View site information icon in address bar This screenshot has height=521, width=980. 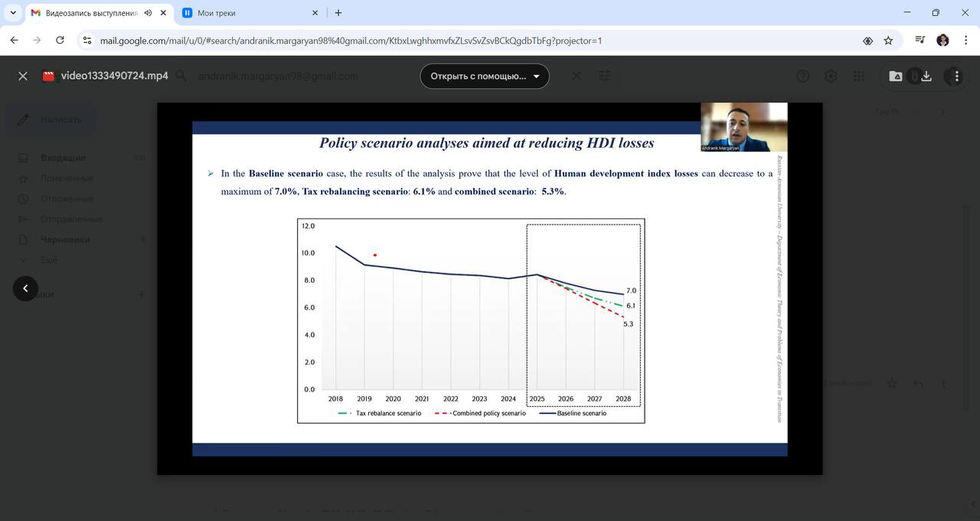[87, 41]
